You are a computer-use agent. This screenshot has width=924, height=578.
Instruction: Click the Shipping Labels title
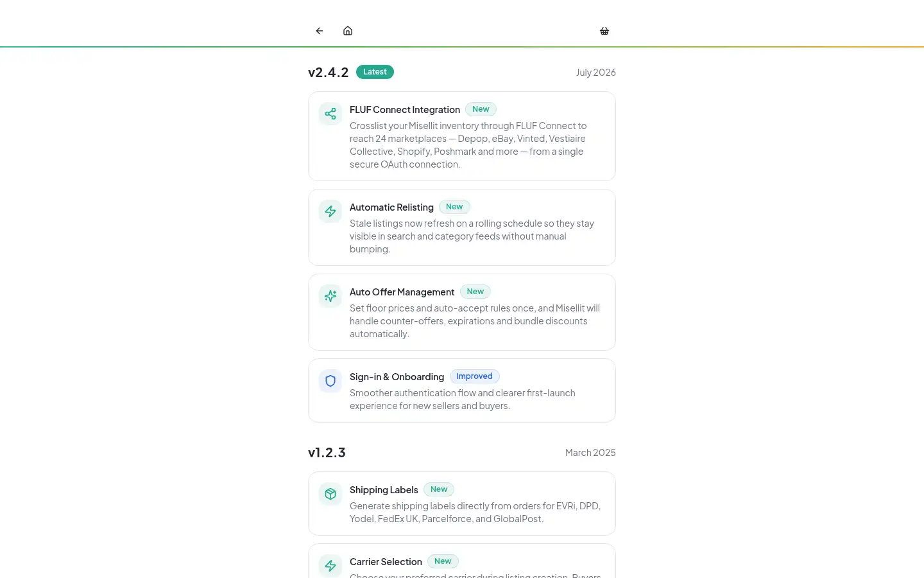coord(384,490)
